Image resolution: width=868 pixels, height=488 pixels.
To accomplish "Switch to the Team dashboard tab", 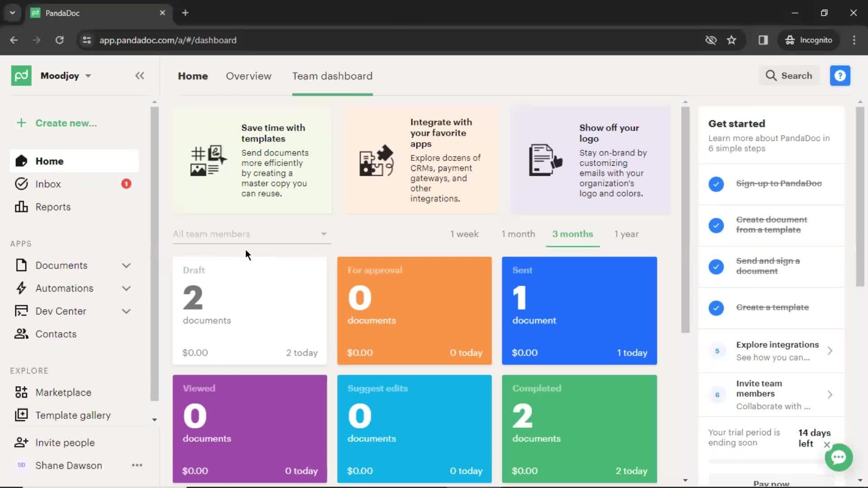I will click(x=332, y=75).
